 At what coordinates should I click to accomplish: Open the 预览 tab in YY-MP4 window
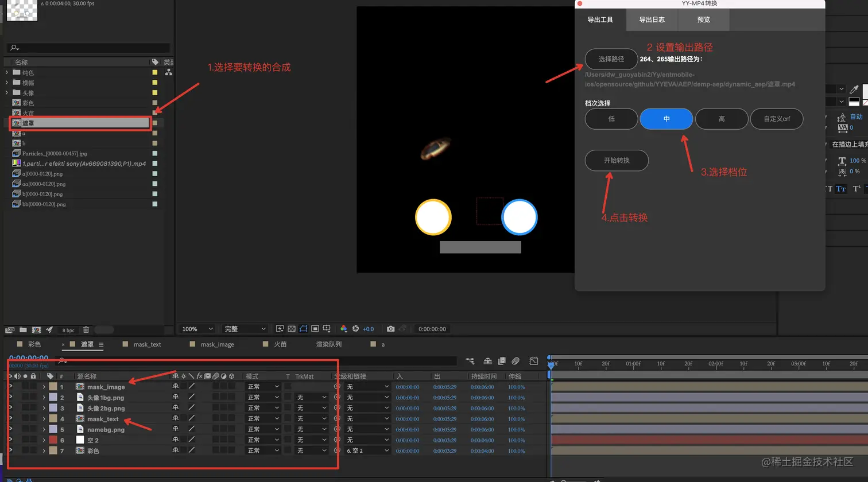coord(704,20)
